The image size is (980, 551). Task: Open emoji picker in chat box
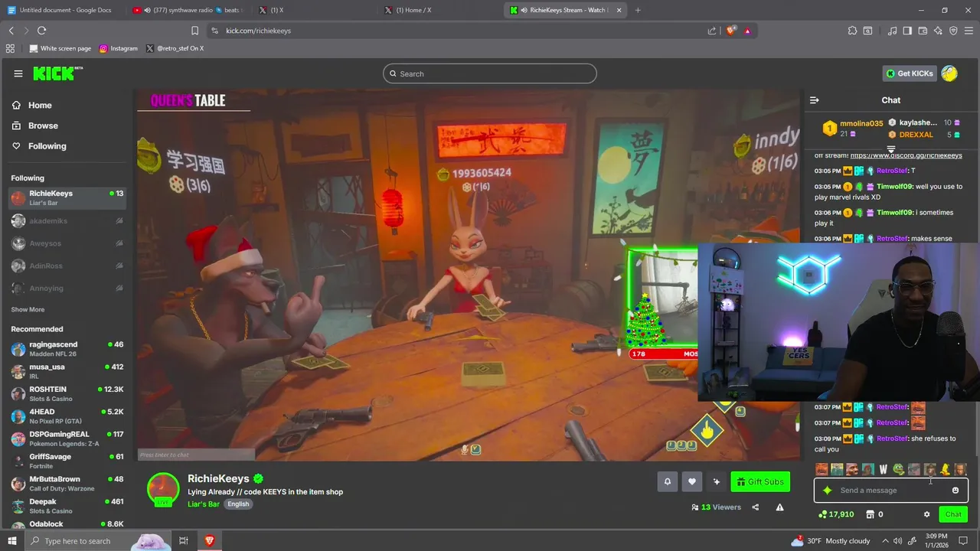pyautogui.click(x=955, y=491)
